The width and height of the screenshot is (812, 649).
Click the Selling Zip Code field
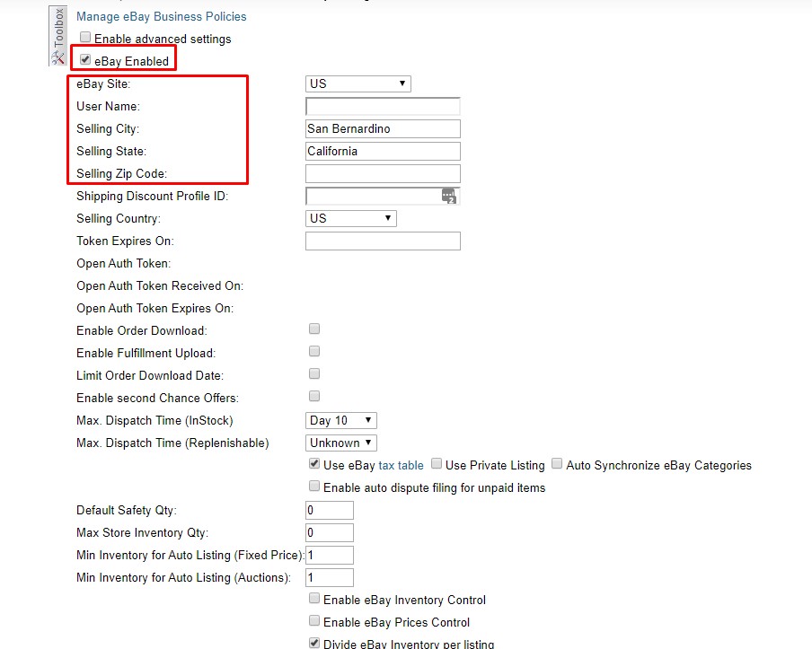(383, 173)
